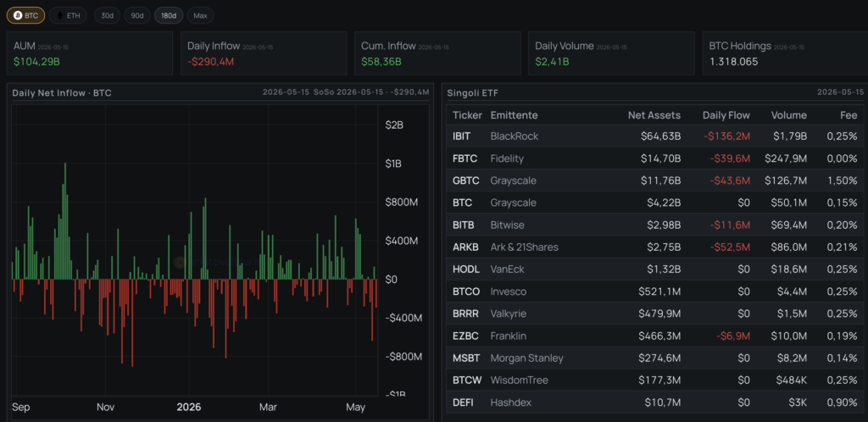Click the Fidelity issuer name
Screen dimensions: 868x422
pyautogui.click(x=507, y=158)
